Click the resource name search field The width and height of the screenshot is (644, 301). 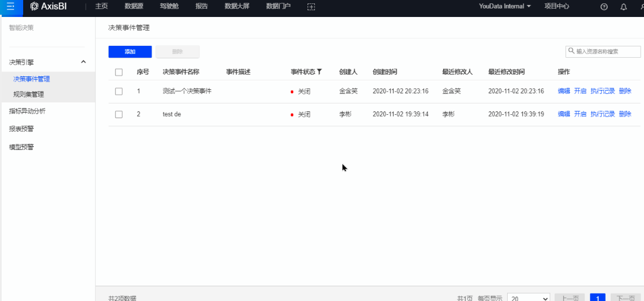(x=606, y=51)
